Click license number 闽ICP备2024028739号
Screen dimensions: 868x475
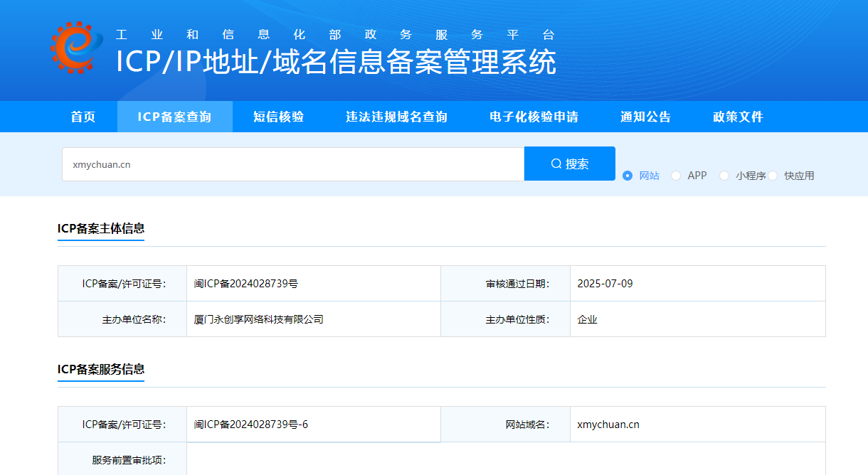pos(246,284)
